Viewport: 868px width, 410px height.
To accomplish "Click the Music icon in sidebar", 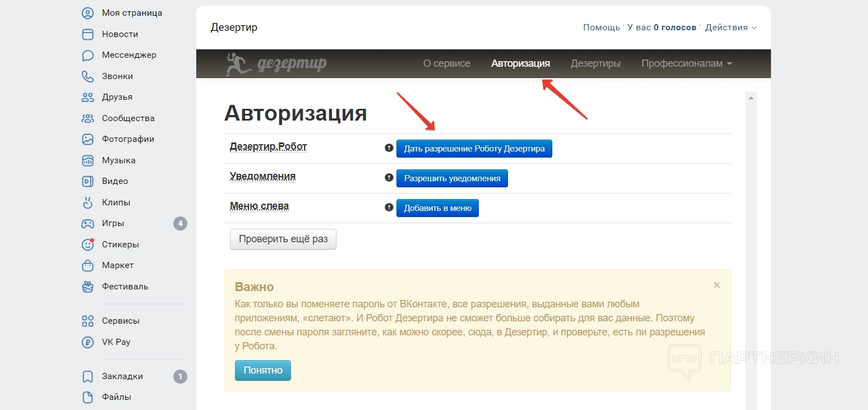I will pyautogui.click(x=88, y=160).
